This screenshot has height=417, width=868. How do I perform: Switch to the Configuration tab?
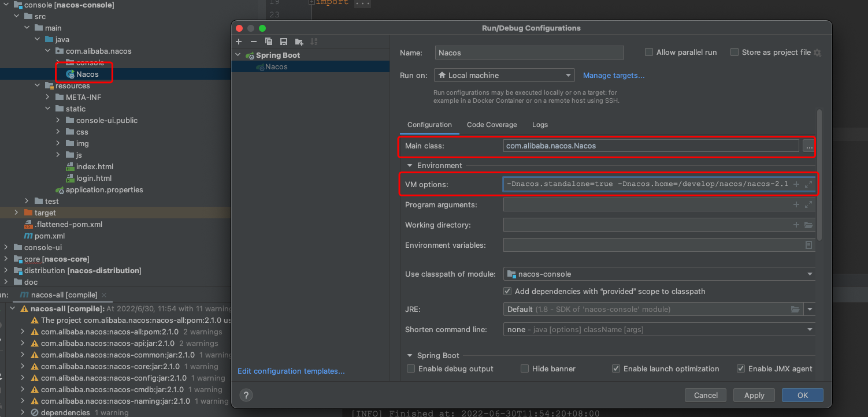point(429,125)
